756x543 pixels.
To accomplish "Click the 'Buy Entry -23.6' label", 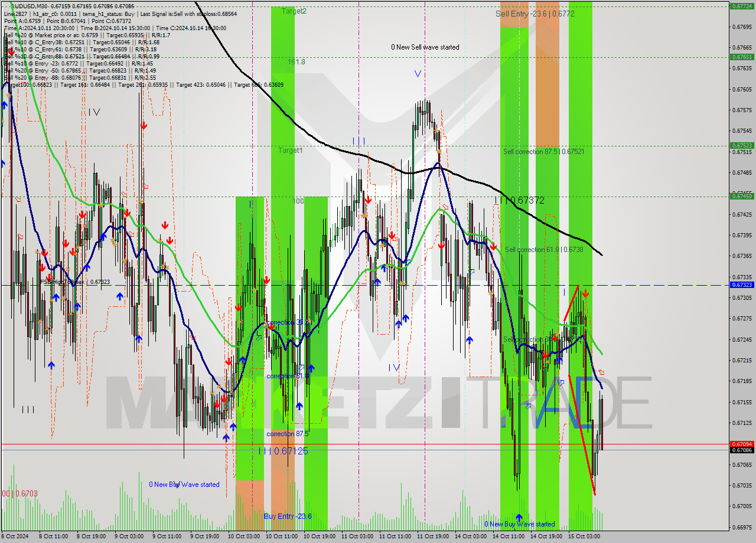I will 288,516.
